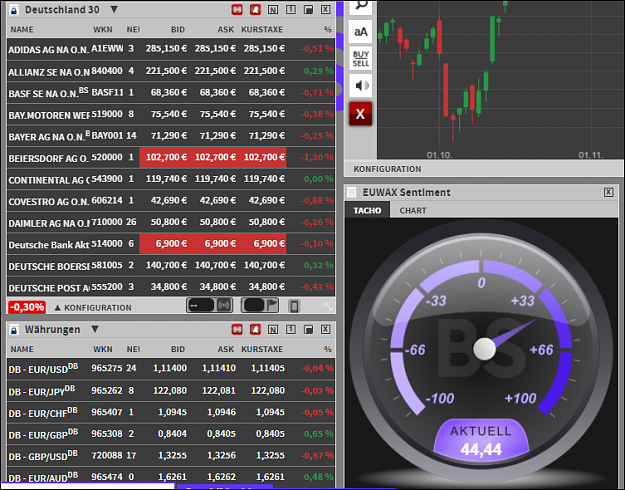Click the AKTUELL 44,44 gauge readout

[x=481, y=440]
